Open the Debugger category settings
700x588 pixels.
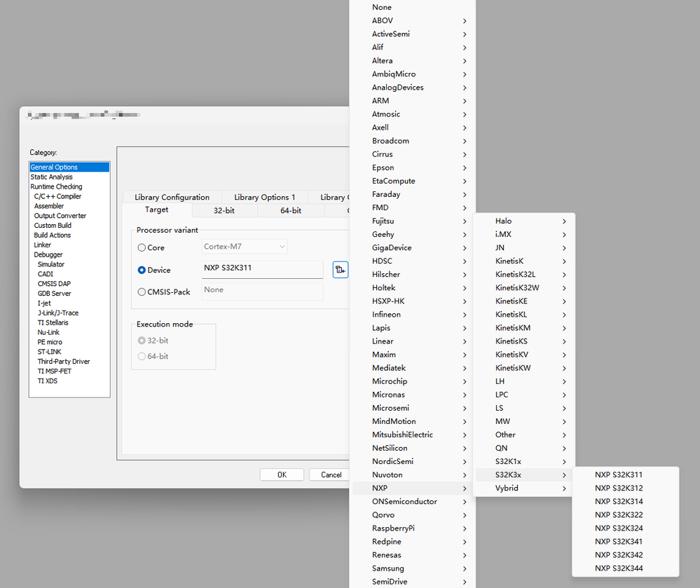tap(48, 254)
